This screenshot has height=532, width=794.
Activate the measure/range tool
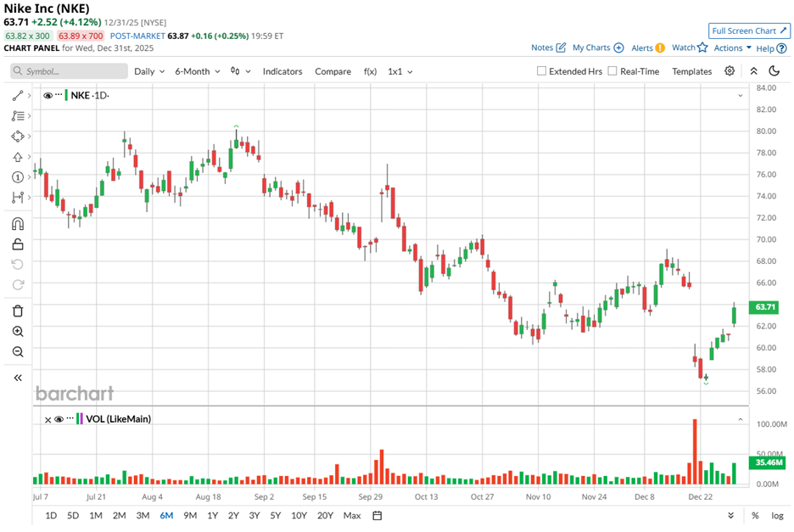point(18,197)
